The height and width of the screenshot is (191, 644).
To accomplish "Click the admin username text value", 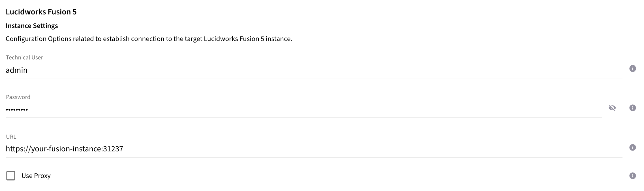I will click(x=16, y=70).
